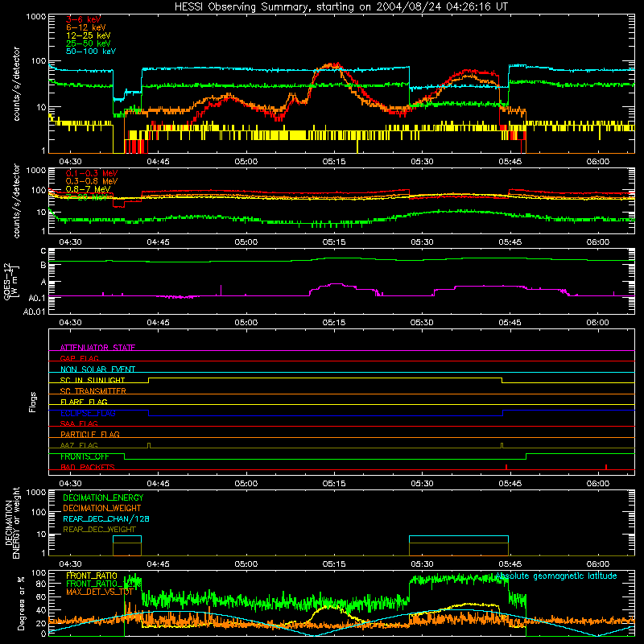Click the SC_TRANSMITTER flag label
The image size is (644, 644).
click(93, 391)
